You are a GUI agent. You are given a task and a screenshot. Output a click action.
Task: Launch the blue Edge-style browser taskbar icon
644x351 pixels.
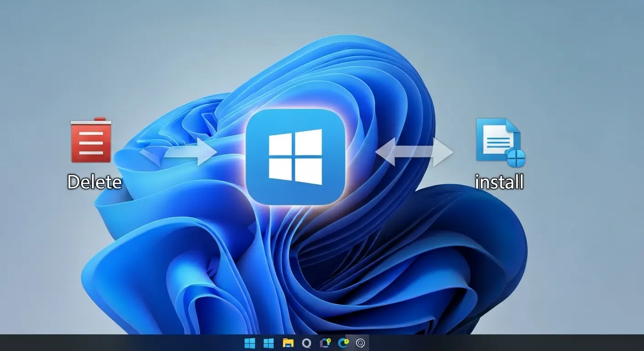pyautogui.click(x=342, y=343)
